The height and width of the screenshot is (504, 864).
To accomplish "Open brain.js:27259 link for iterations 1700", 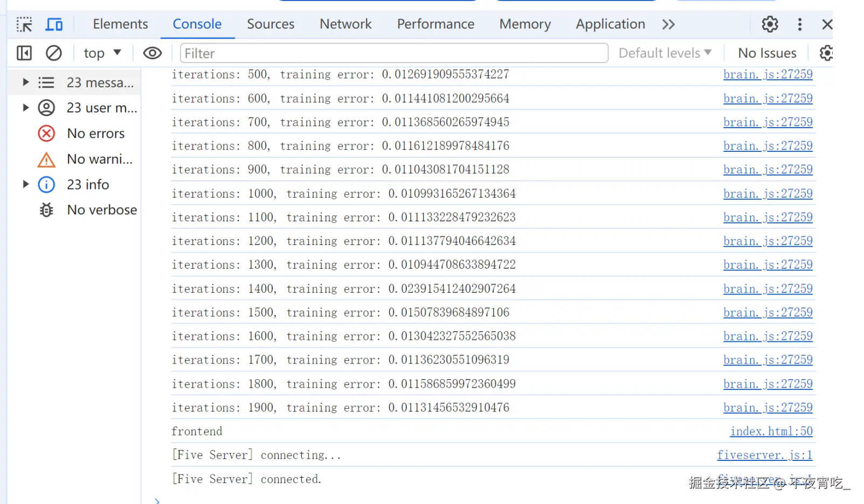I will 768,360.
